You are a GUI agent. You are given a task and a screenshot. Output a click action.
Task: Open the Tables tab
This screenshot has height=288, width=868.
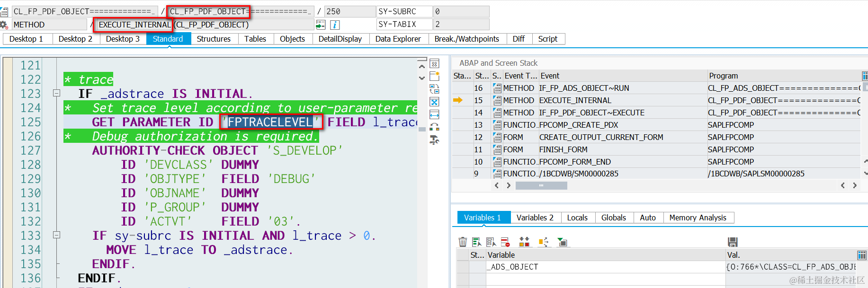click(256, 39)
